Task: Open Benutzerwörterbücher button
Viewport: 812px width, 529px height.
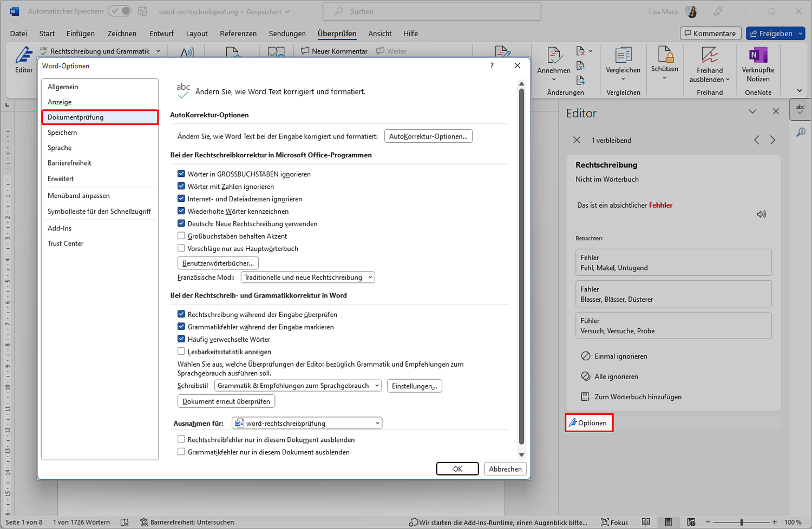Action: click(x=218, y=263)
